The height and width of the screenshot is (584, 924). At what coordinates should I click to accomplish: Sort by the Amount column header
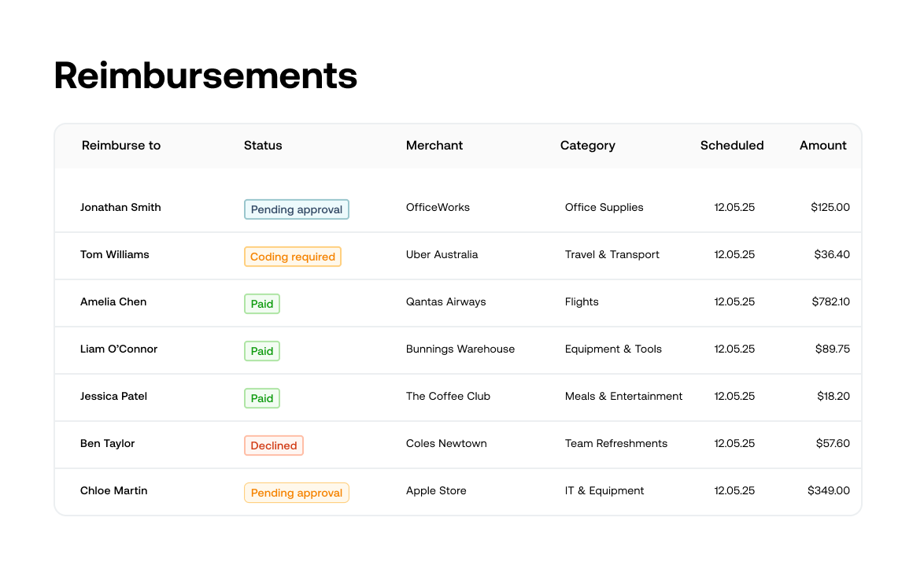823,146
